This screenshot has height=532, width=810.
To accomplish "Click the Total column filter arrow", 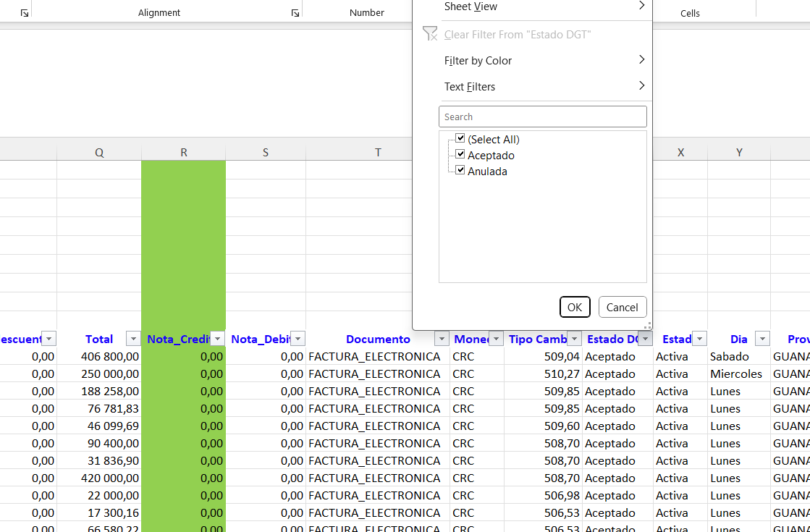I will point(132,339).
